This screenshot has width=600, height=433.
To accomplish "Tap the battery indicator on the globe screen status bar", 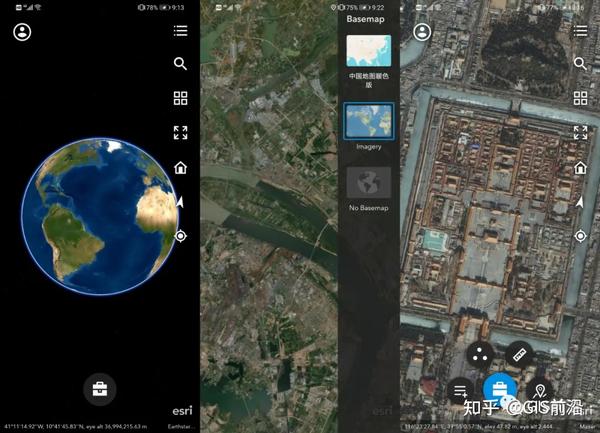I will click(x=165, y=7).
